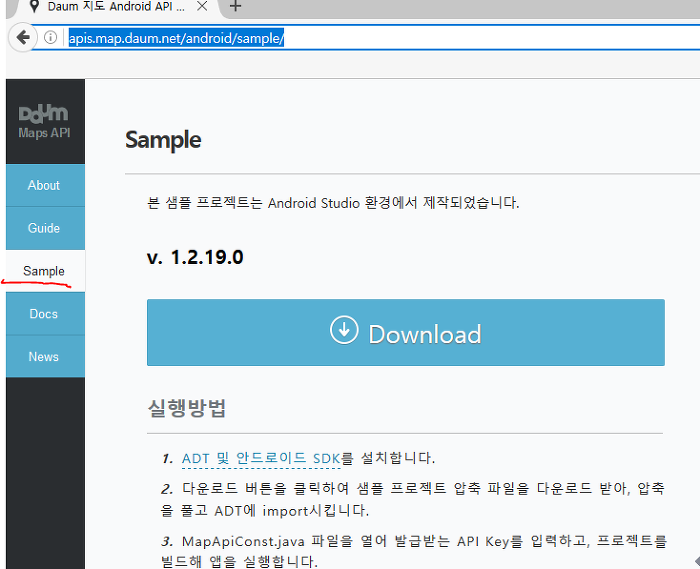Click the version text v. 1.2.19.0
Viewport: 700px width, 569px height.
pos(195,257)
